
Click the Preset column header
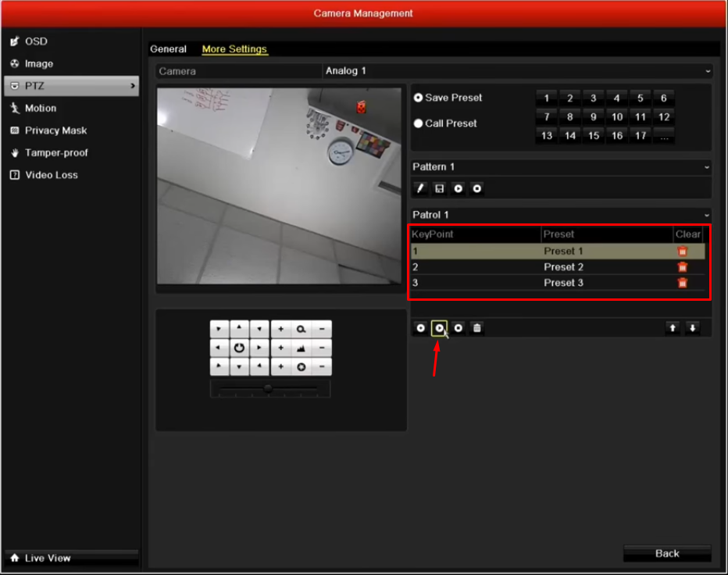(x=607, y=234)
